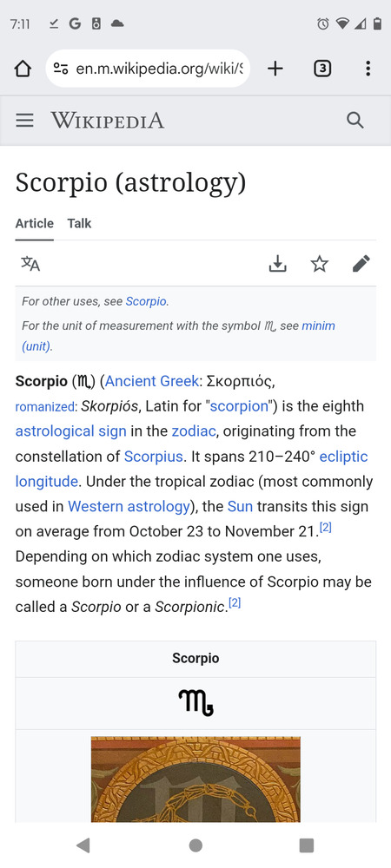Tap the address bar URL field
391x868 pixels.
(148, 69)
